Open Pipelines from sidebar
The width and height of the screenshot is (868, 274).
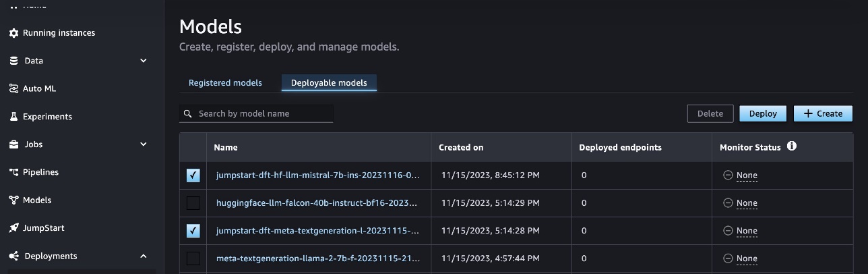coord(40,172)
